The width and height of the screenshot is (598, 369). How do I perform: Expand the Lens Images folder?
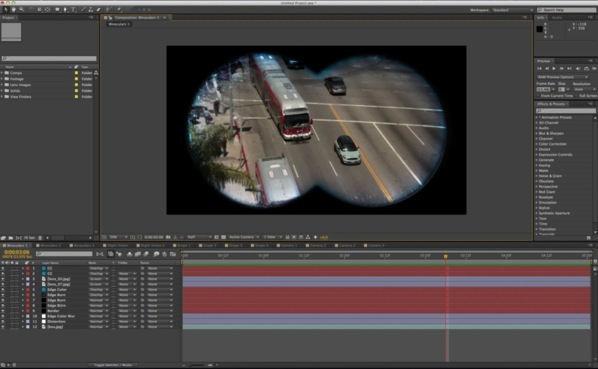tap(2, 85)
